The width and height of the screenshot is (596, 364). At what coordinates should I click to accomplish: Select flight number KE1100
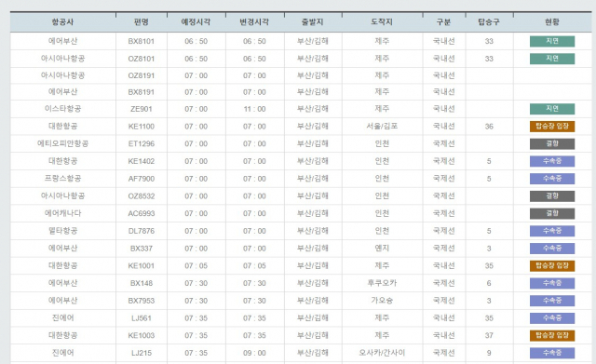click(x=142, y=127)
